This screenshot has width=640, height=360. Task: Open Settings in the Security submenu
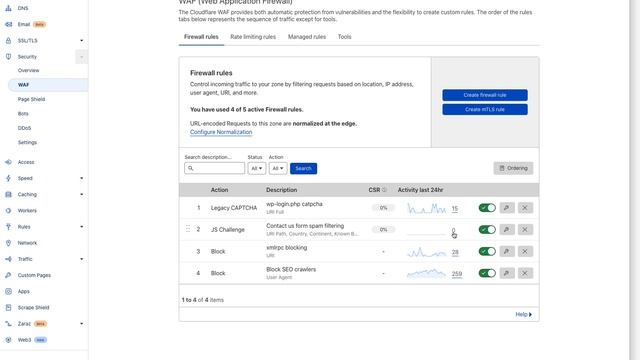[x=27, y=142]
